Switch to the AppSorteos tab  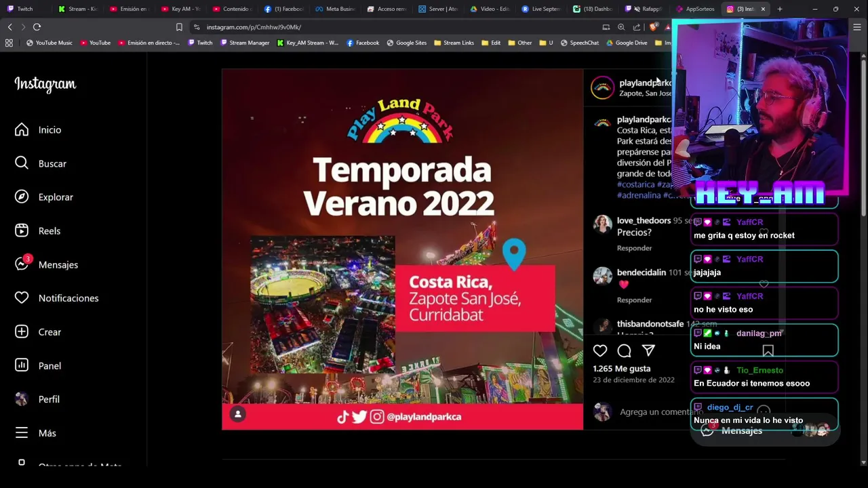coord(695,9)
